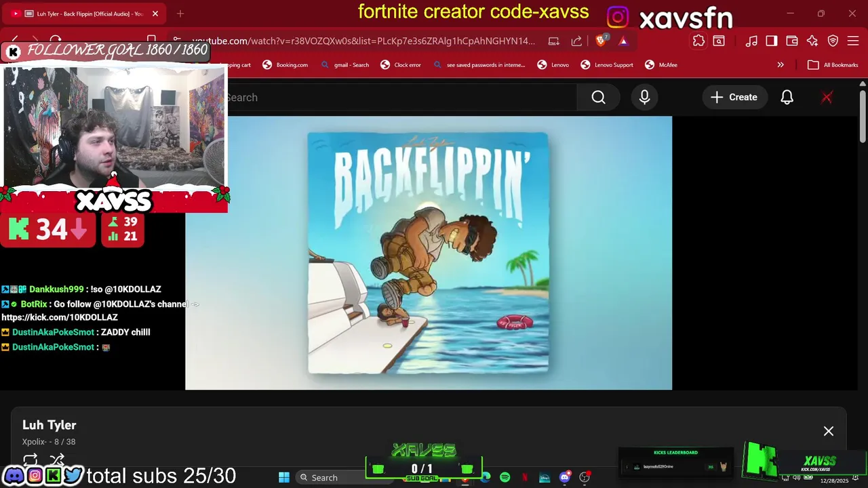Expand hidden bookmarks with double chevron
868x488 pixels.
point(781,65)
